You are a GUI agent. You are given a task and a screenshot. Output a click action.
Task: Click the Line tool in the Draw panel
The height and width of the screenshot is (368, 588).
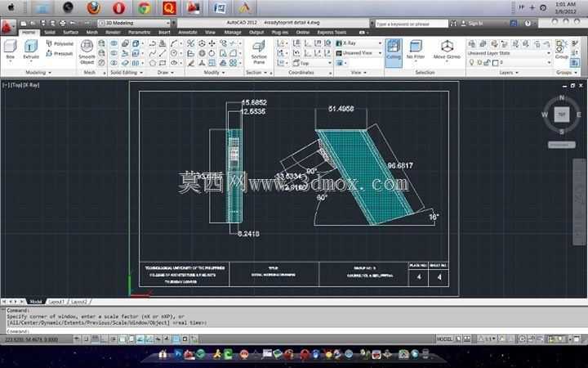pos(163,53)
